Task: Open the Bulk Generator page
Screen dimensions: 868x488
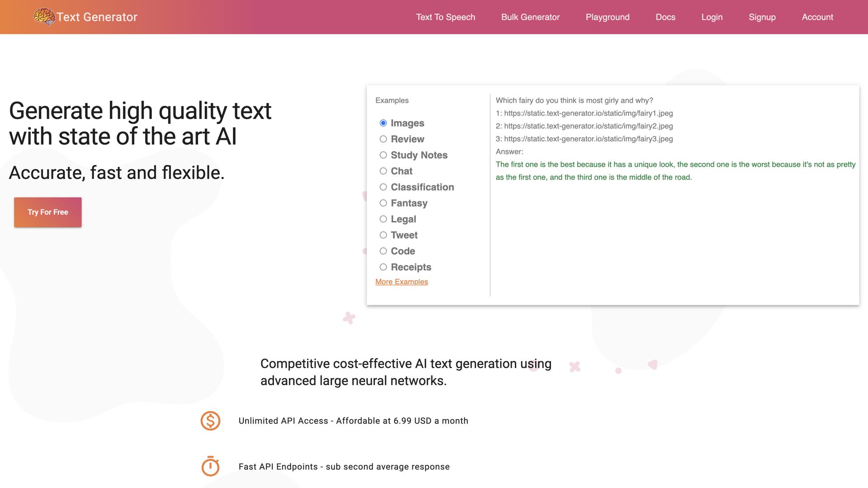Action: pyautogui.click(x=530, y=17)
